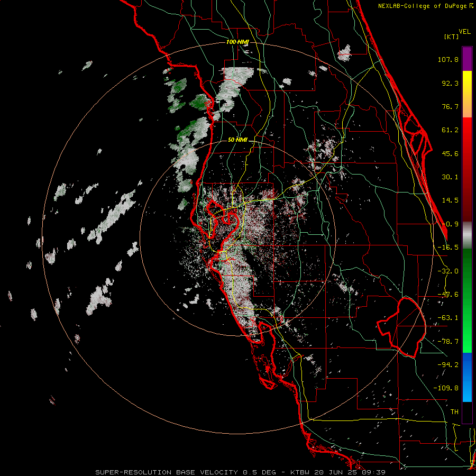Screen dimensions: 476x476
Task: Click the "TH" label below the scale
Action: pos(454,412)
